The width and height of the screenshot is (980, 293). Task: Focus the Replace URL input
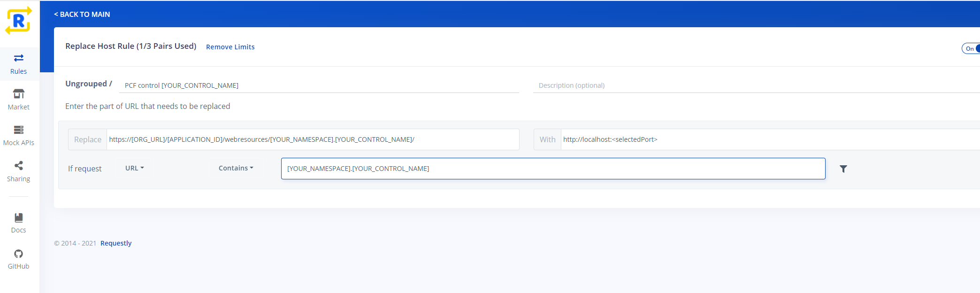pyautogui.click(x=312, y=139)
